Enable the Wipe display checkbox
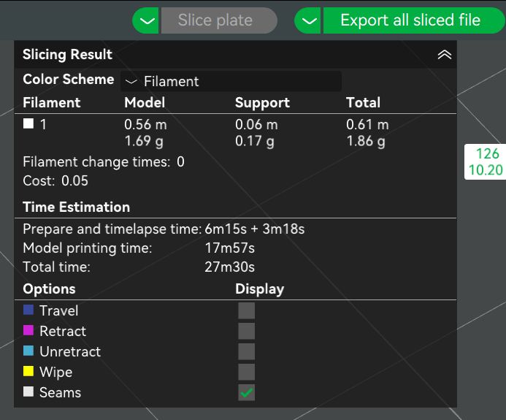This screenshot has width=506, height=420. pos(247,372)
